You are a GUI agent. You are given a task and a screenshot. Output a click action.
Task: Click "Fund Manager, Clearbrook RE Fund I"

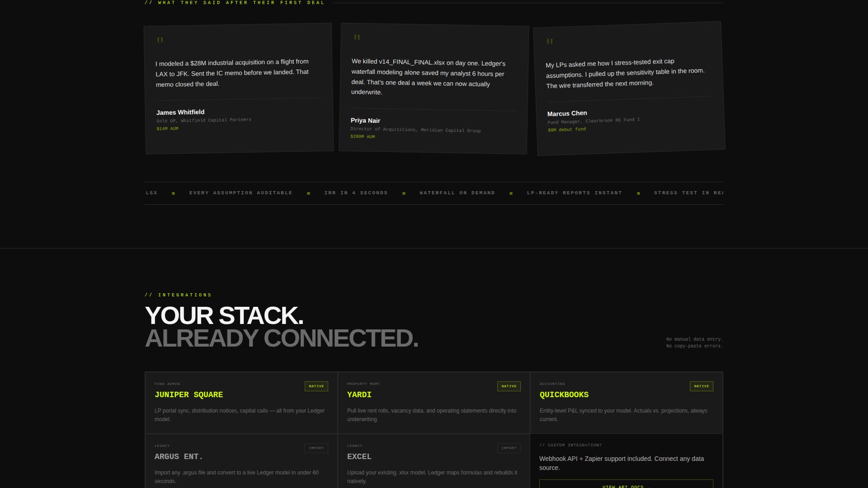click(594, 121)
